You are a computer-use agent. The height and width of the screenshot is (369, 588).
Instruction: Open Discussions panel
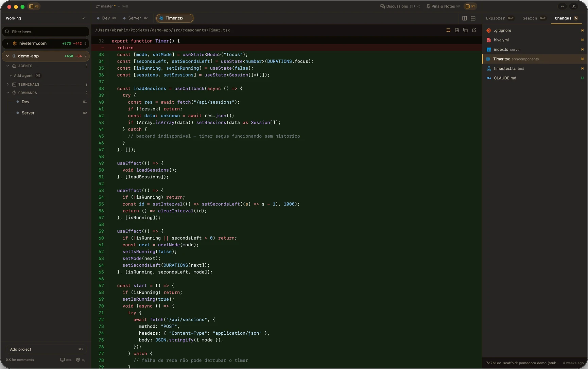pos(400,6)
